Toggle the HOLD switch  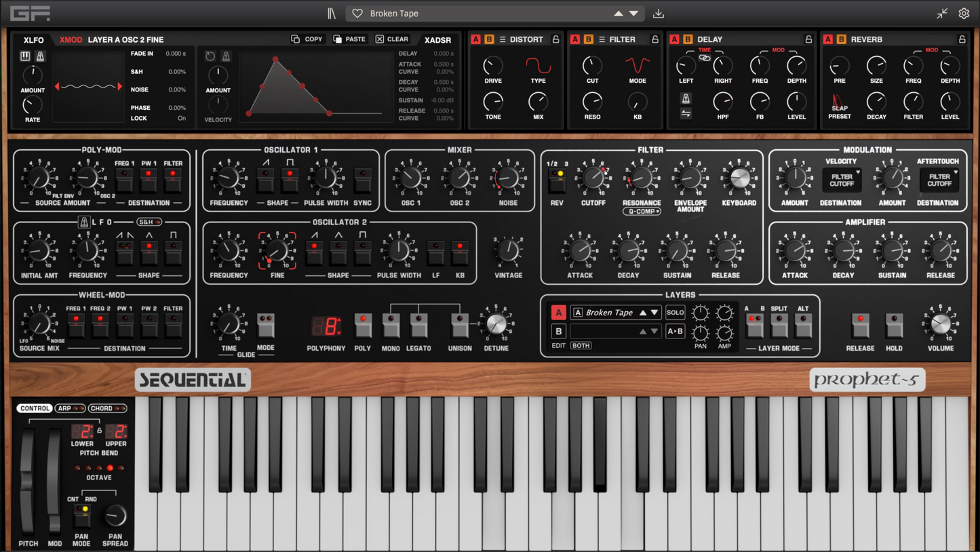tap(894, 326)
